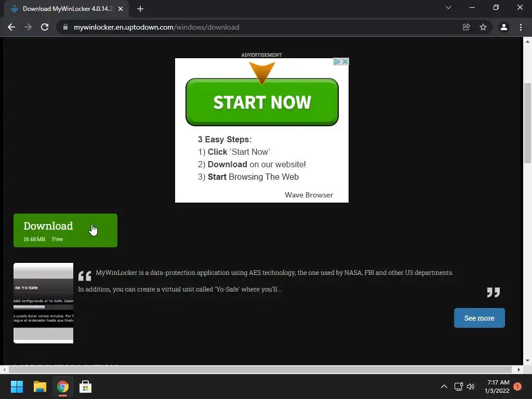Reload the current page
This screenshot has width=532, height=399.
[x=45, y=27]
